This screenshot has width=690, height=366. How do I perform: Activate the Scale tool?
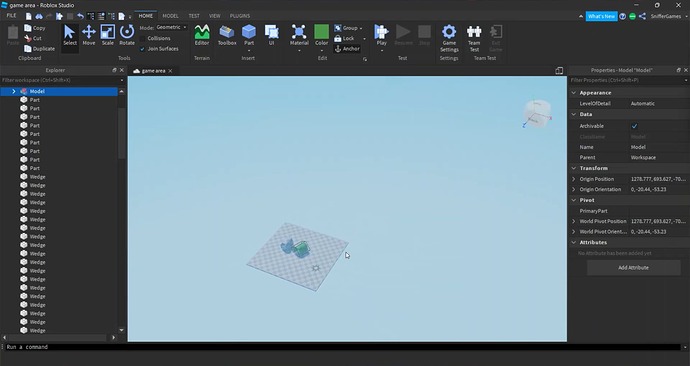(x=107, y=35)
